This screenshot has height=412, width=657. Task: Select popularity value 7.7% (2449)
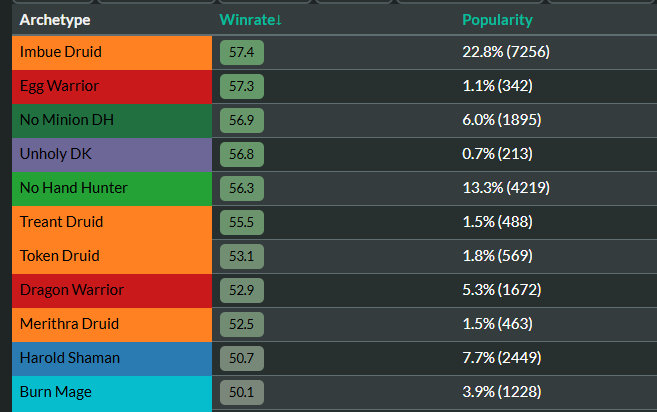point(502,358)
